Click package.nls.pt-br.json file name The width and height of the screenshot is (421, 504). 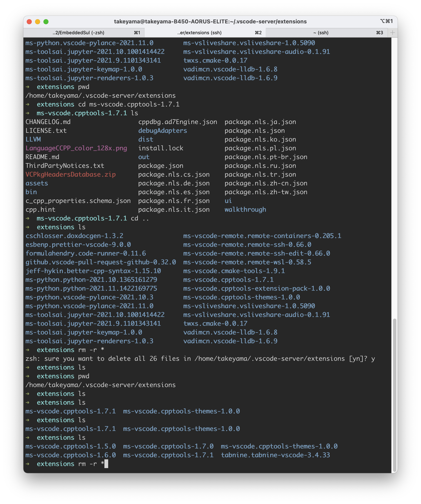[x=266, y=157]
